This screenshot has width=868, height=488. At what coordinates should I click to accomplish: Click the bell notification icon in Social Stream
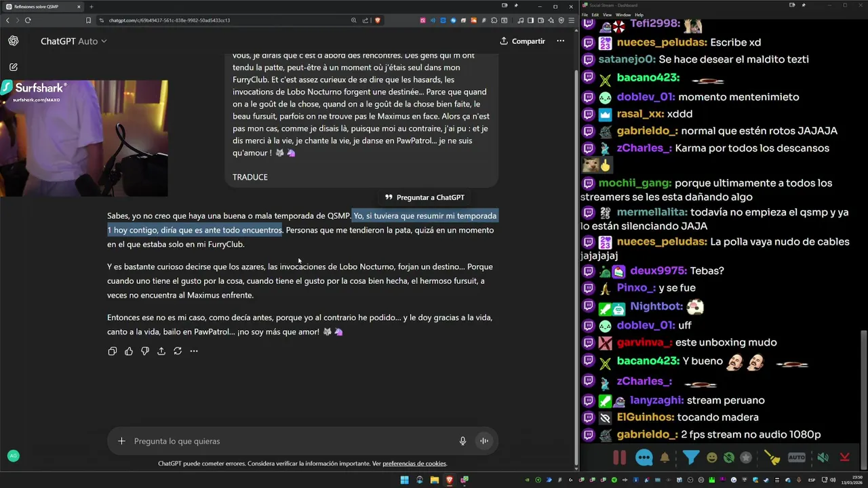tap(665, 457)
